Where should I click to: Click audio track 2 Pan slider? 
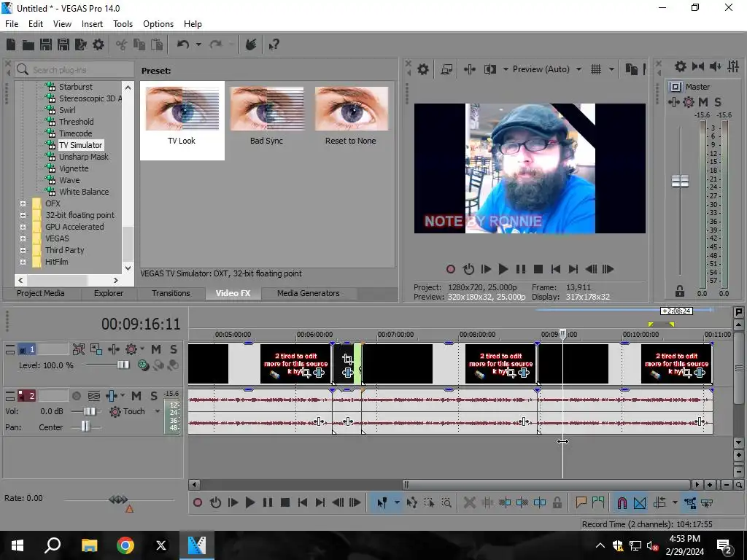(86, 427)
